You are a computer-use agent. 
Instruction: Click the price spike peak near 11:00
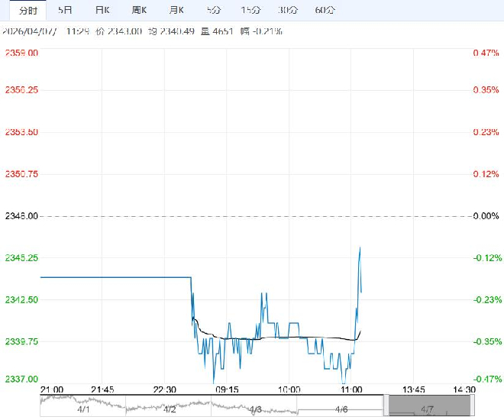coord(360,248)
